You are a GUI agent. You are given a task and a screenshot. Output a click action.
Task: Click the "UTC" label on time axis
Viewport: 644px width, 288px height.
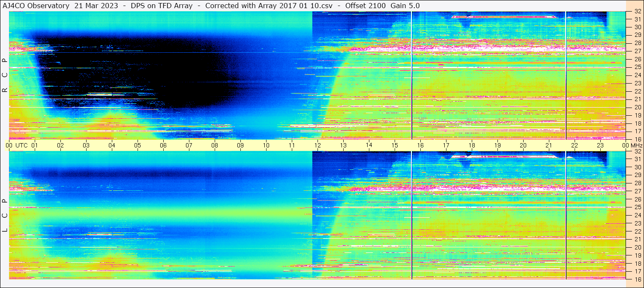pos(21,145)
